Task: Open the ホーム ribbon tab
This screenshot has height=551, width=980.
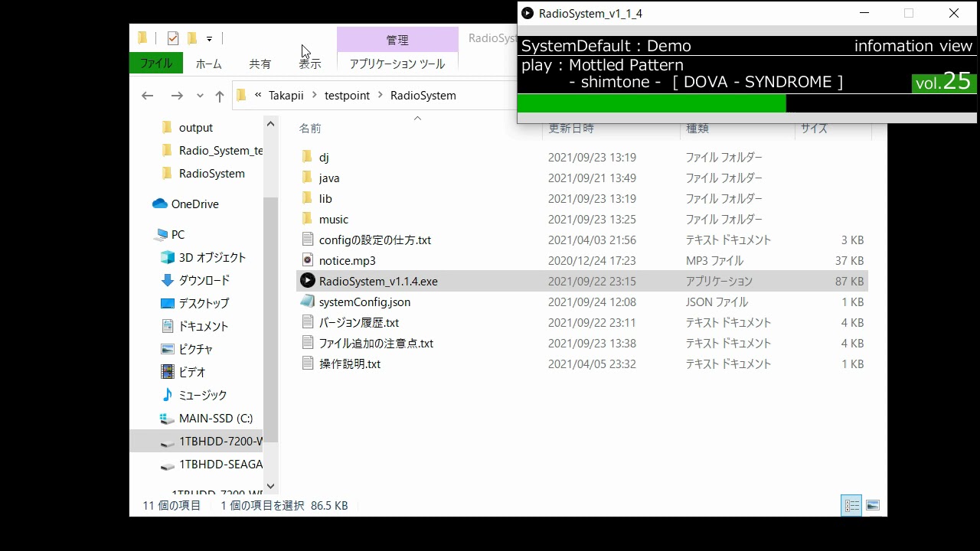Action: (208, 64)
